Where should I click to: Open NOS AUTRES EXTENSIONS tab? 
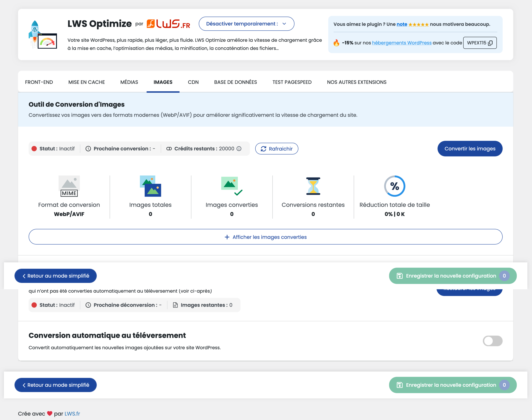pyautogui.click(x=357, y=82)
